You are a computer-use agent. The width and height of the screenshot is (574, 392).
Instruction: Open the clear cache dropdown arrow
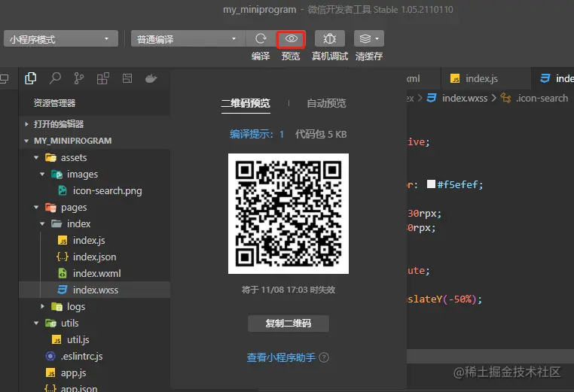(377, 38)
